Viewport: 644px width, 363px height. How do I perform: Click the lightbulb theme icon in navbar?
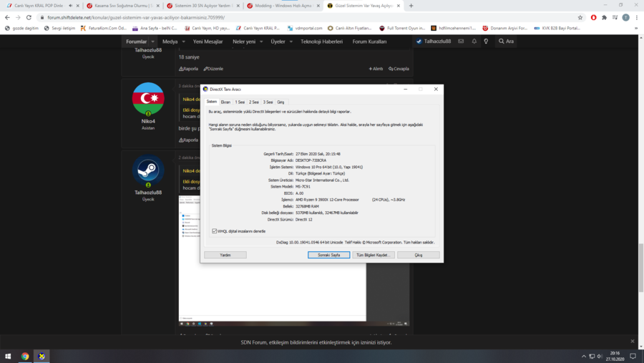click(486, 41)
